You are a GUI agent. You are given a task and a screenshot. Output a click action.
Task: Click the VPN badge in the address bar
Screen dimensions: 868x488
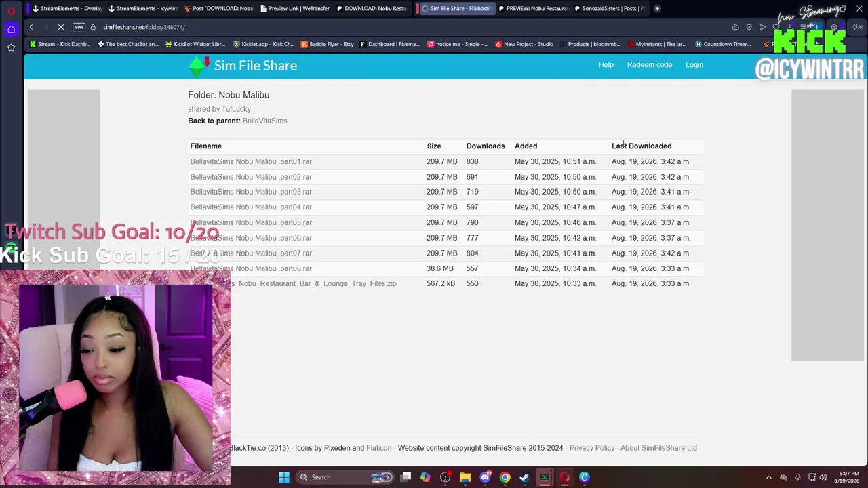(79, 27)
